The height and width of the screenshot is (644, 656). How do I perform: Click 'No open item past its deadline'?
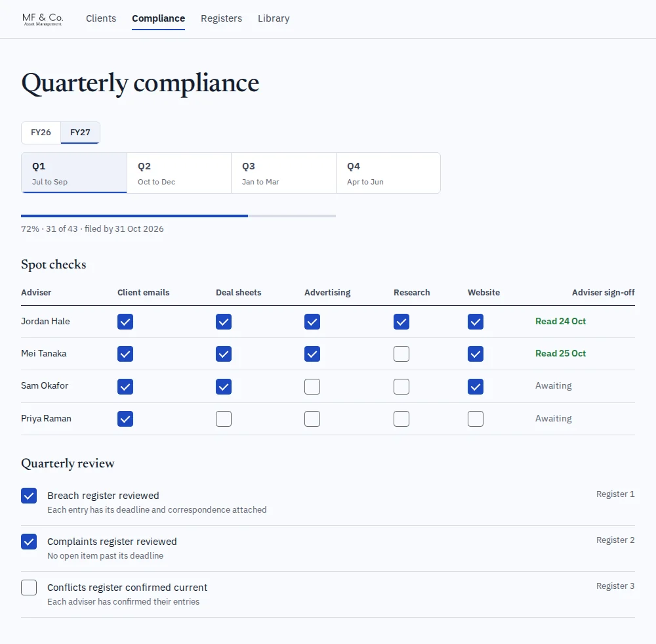point(105,555)
